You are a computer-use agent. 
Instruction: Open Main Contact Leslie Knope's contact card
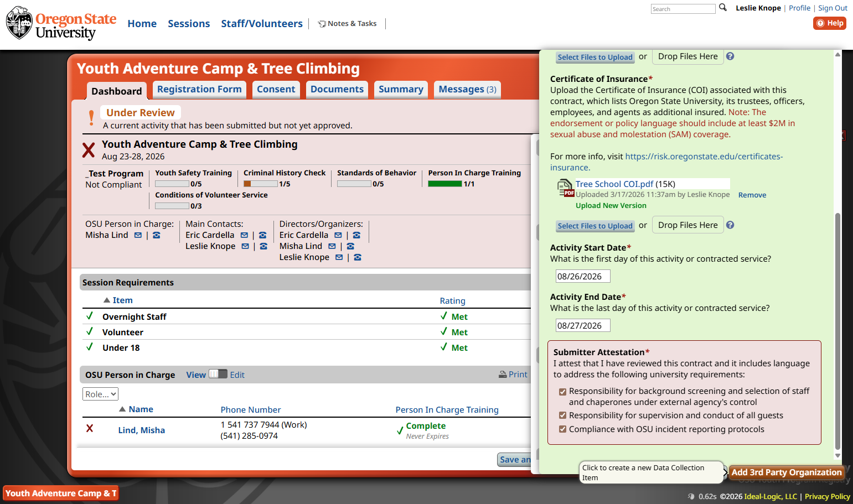(x=263, y=246)
